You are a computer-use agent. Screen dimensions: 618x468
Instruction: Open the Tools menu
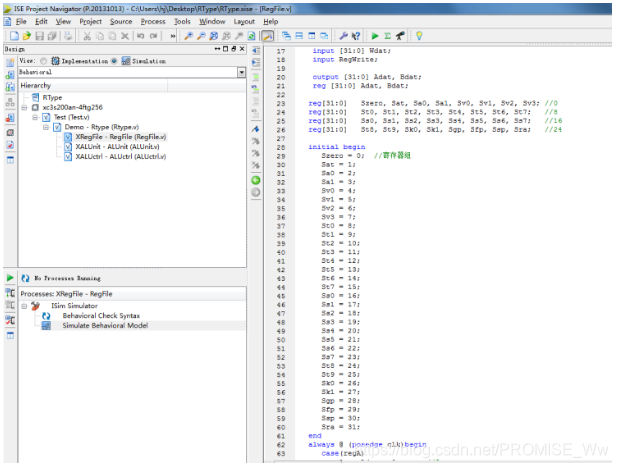click(x=182, y=21)
